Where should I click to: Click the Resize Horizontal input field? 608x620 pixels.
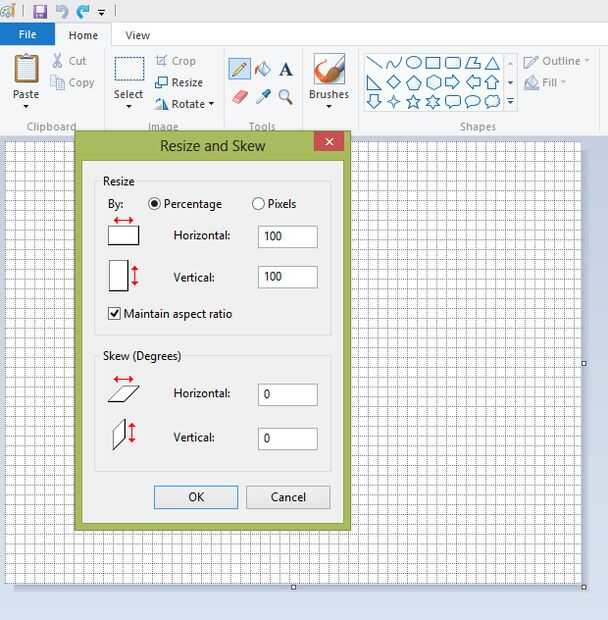pos(287,236)
